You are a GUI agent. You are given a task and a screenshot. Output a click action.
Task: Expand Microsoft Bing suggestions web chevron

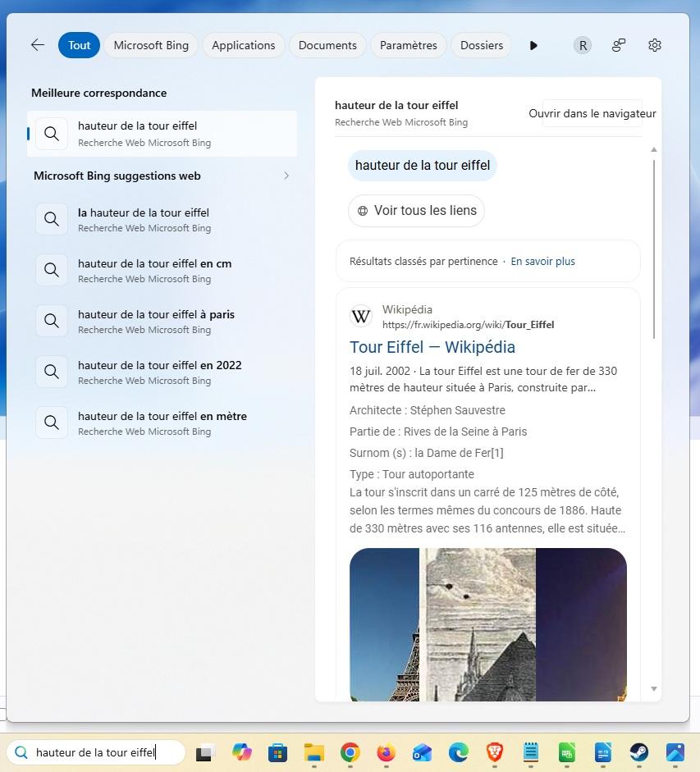(x=286, y=176)
